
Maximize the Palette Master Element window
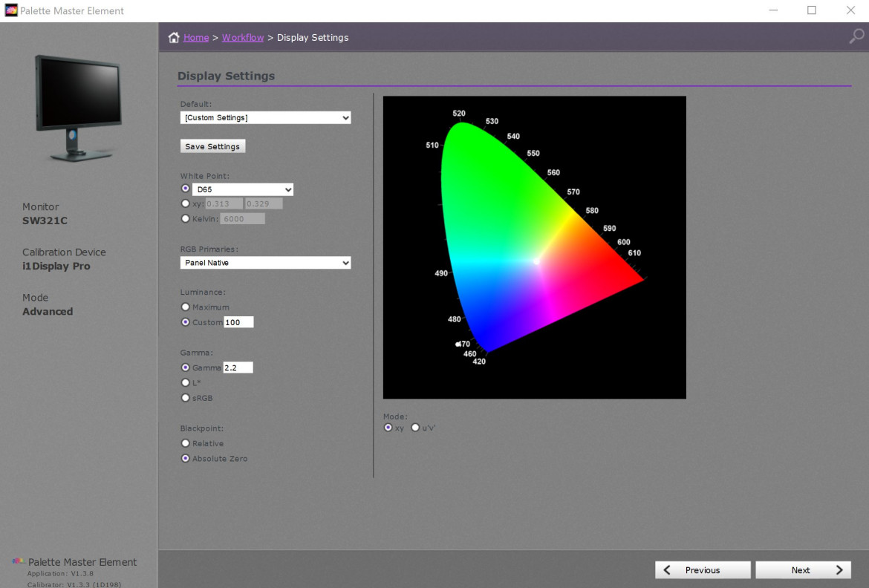point(811,10)
